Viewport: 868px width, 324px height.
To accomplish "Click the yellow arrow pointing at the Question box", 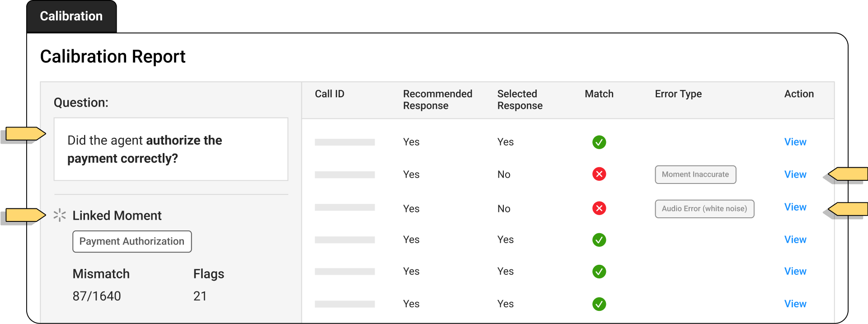I will coord(25,133).
